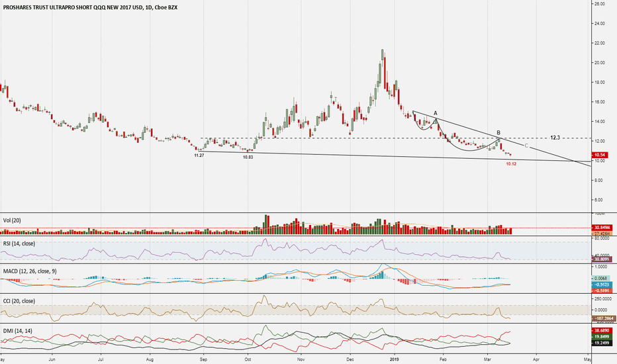Click the blue -0.5123 MACD value tag
This screenshot has width=617, height=364.
click(602, 285)
